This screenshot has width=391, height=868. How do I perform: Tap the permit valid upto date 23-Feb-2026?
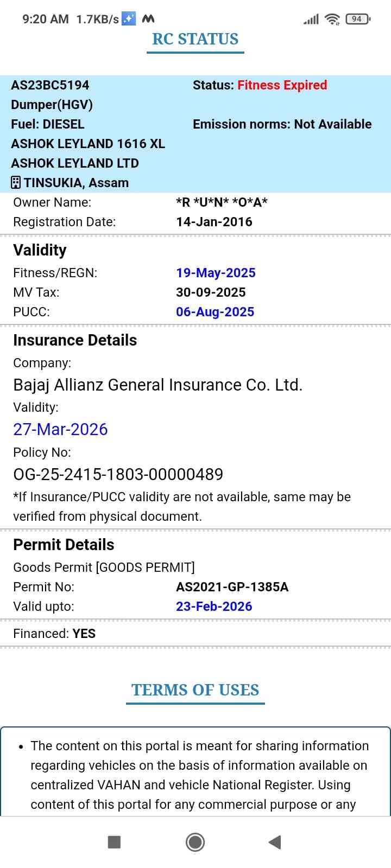[x=214, y=607]
